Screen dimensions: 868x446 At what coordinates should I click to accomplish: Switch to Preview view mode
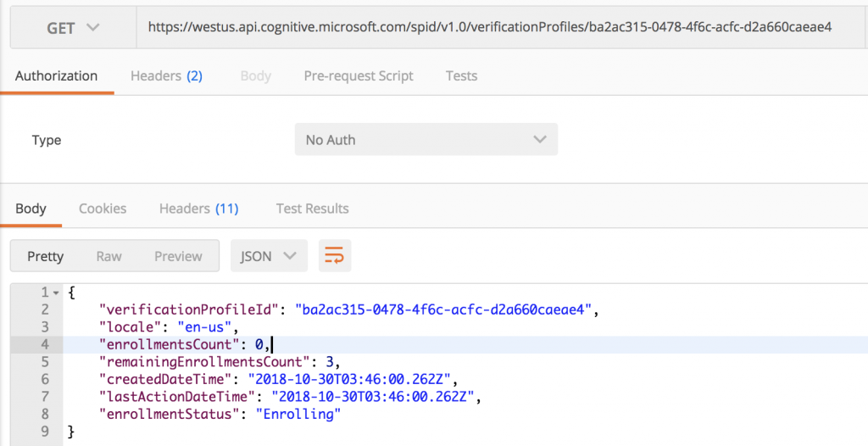(178, 256)
